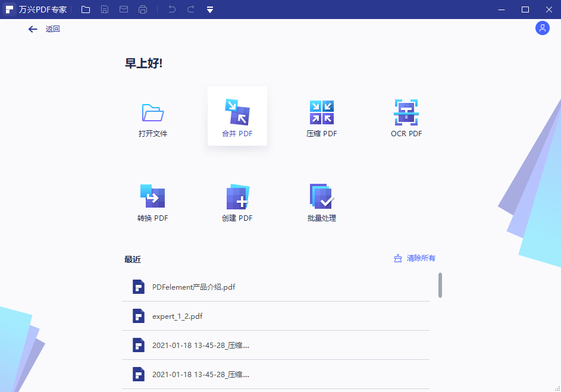561x392 pixels.
Task: Click the undo arrow
Action: tap(172, 9)
